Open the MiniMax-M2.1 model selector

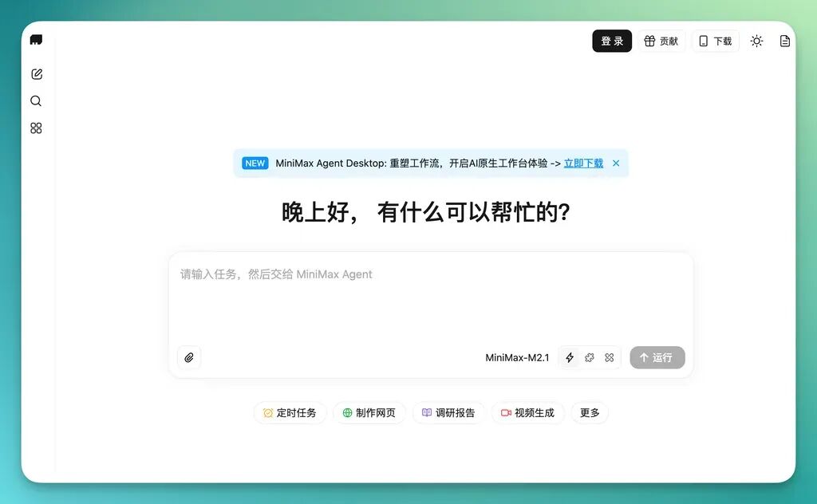(x=517, y=358)
